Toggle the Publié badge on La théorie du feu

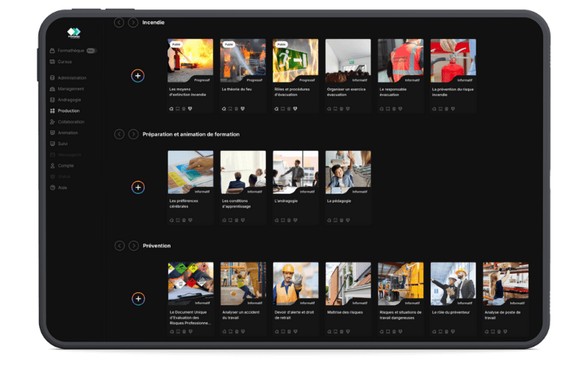pyautogui.click(x=229, y=44)
